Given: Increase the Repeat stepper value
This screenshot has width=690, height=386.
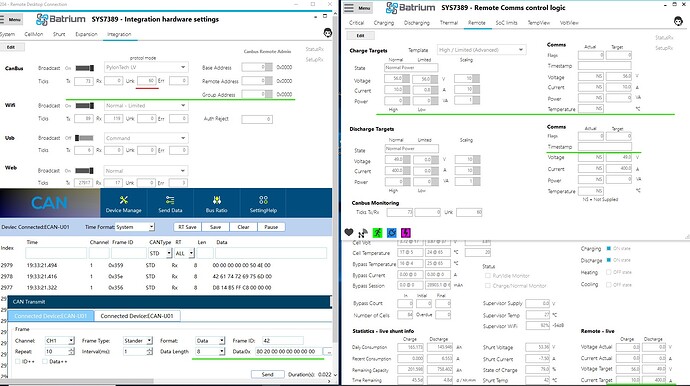Looking at the screenshot, I should (x=71, y=349).
